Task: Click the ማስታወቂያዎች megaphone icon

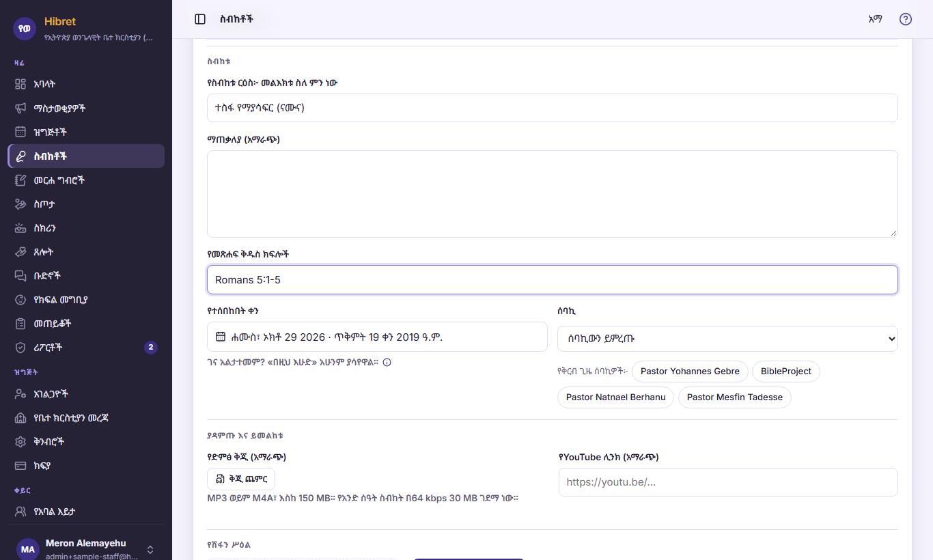Action: tap(20, 108)
